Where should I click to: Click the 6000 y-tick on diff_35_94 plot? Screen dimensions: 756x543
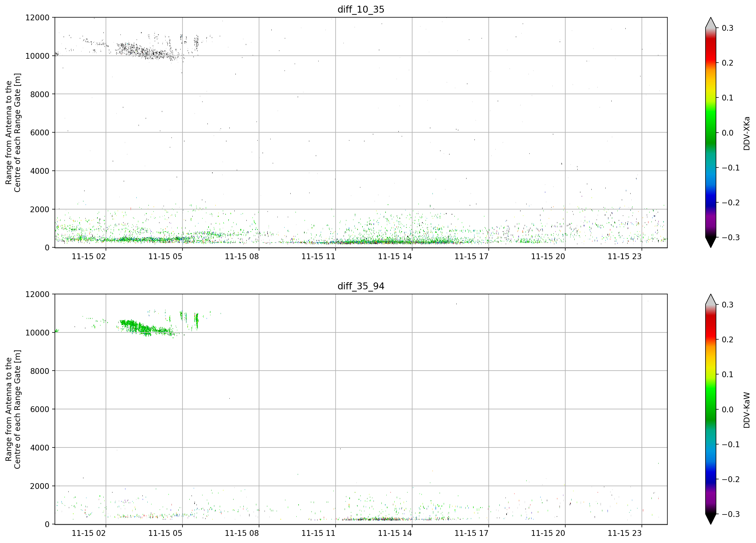[40, 409]
